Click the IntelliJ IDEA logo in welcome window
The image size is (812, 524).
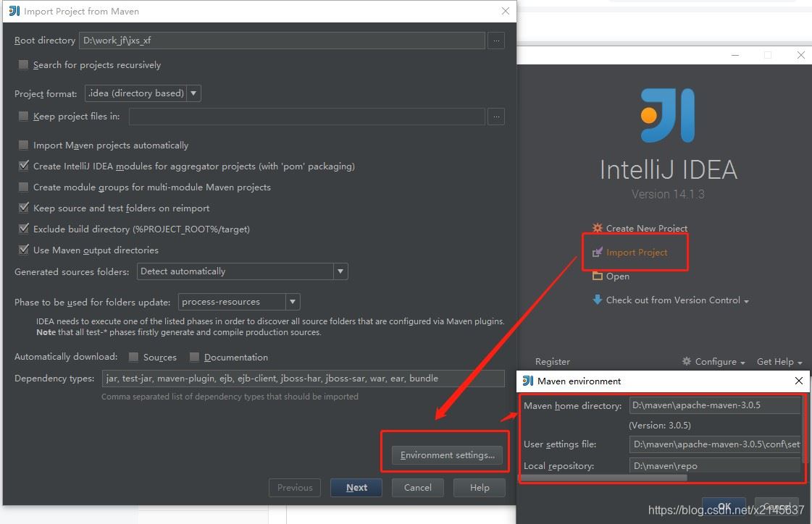point(668,115)
